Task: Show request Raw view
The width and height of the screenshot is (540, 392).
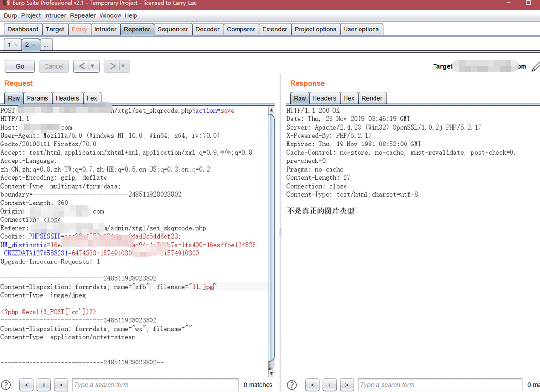Action: (14, 98)
